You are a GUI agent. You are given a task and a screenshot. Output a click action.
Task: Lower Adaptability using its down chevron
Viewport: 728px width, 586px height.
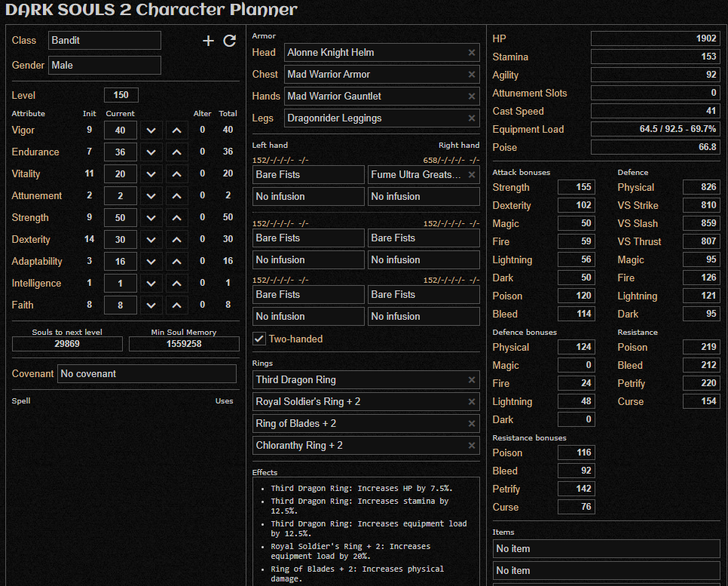coord(151,262)
